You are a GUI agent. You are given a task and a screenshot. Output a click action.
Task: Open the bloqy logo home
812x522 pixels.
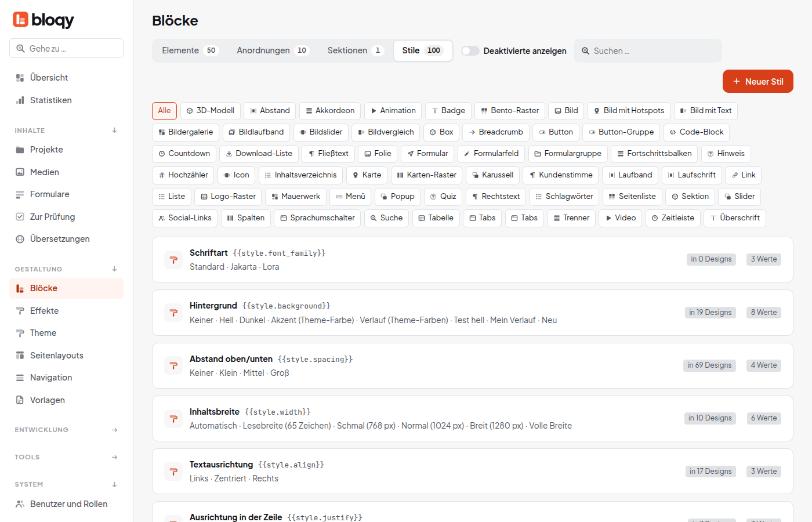[43, 20]
